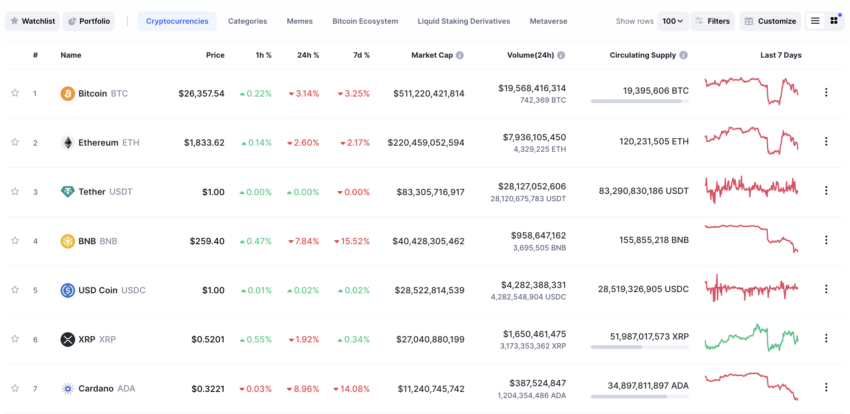850x414 pixels.
Task: Click the Cardano logo icon
Action: coord(68,388)
